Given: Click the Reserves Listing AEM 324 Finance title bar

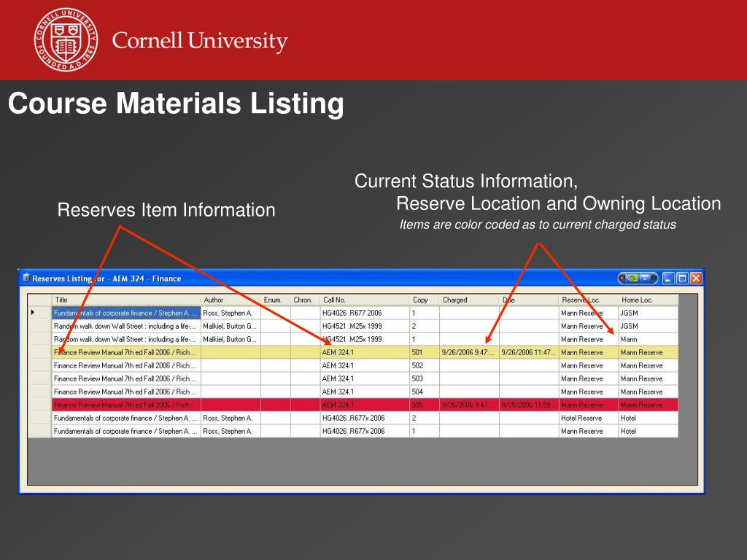Looking at the screenshot, I should (361, 278).
